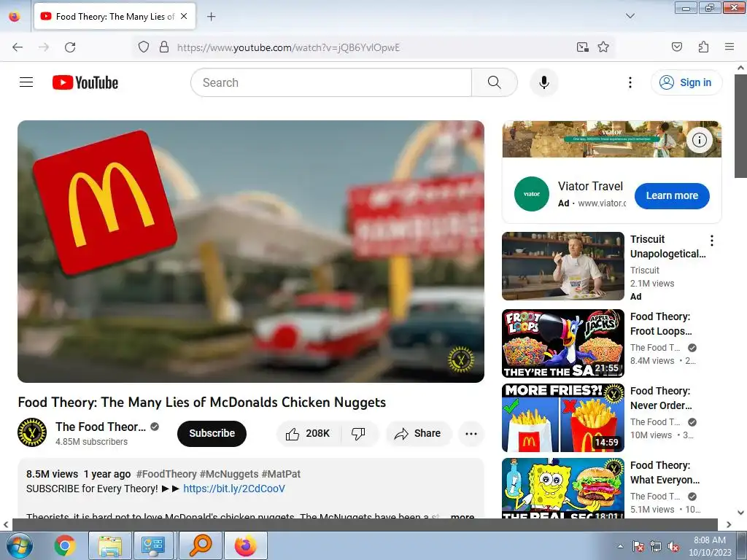The height and width of the screenshot is (560, 747).
Task: Share the video
Action: (418, 433)
